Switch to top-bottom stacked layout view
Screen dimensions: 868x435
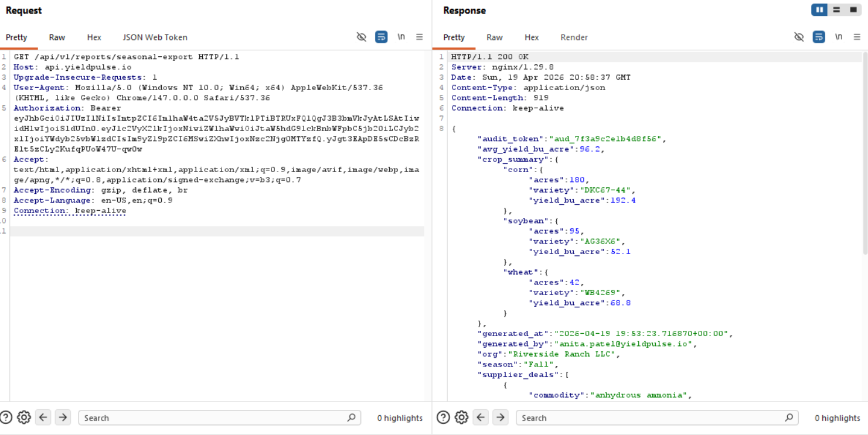(x=836, y=10)
